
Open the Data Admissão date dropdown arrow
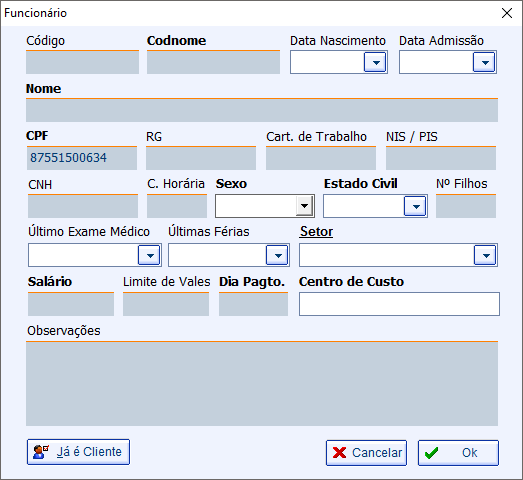[484, 62]
